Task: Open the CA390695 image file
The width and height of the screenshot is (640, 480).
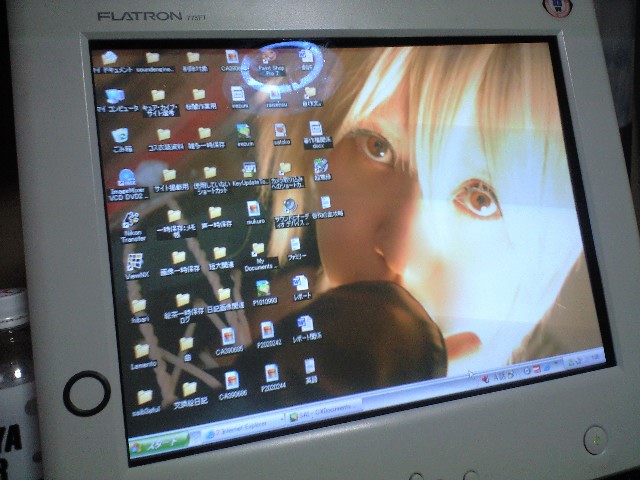Action: [x=229, y=340]
